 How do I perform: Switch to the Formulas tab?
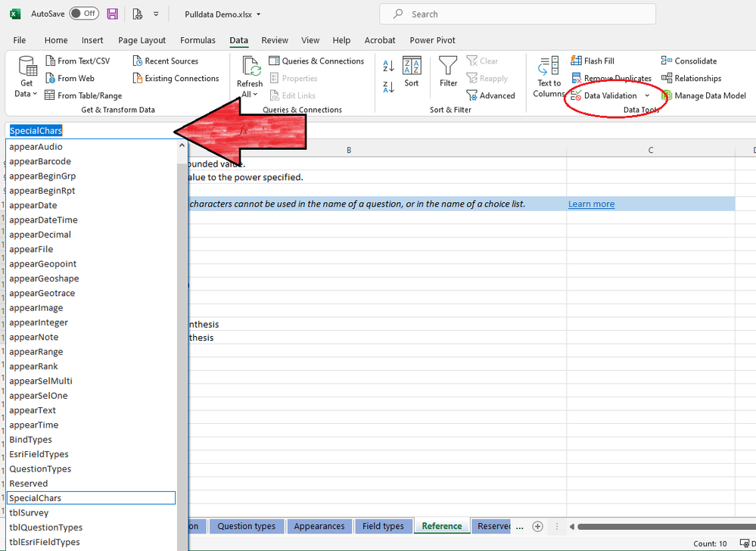click(198, 40)
